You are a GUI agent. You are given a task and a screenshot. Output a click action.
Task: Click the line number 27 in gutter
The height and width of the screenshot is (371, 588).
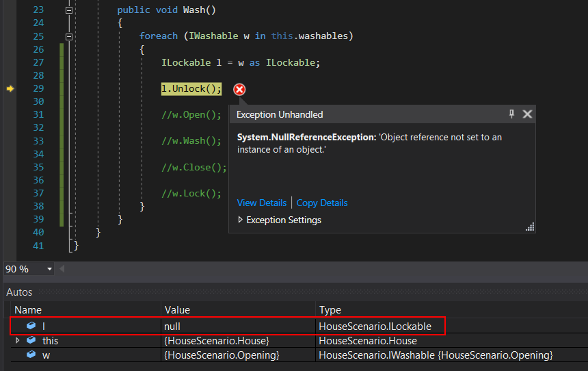[x=38, y=62]
